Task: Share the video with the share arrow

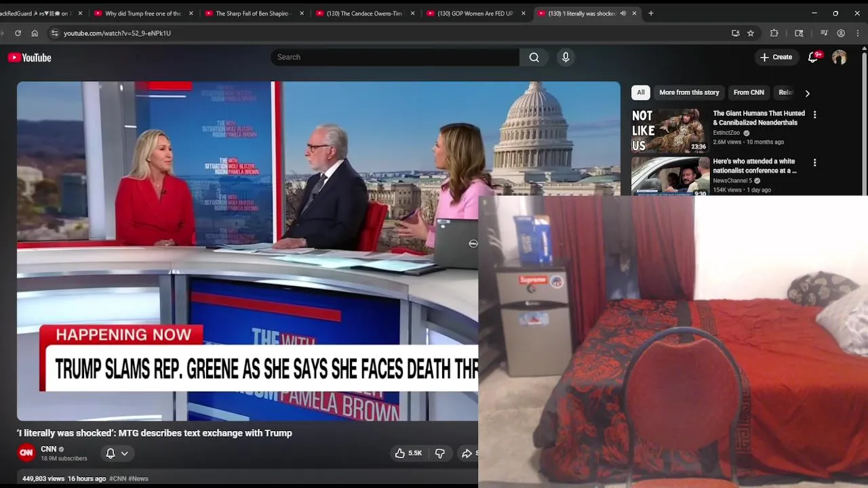Action: pos(467,453)
